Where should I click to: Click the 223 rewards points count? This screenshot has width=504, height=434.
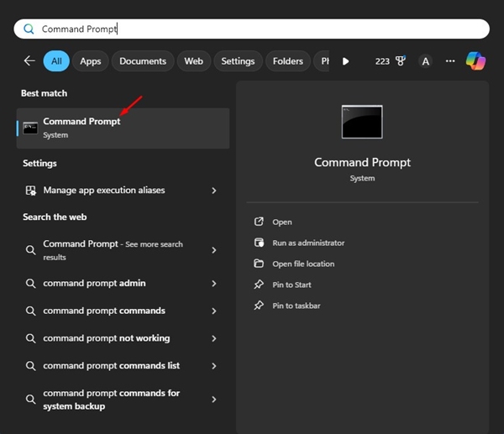pyautogui.click(x=382, y=61)
